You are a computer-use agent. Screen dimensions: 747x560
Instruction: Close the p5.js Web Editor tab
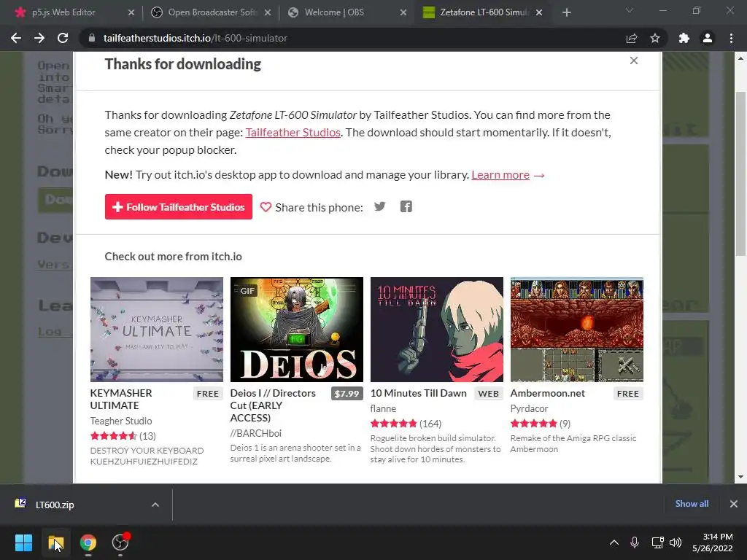click(x=131, y=12)
